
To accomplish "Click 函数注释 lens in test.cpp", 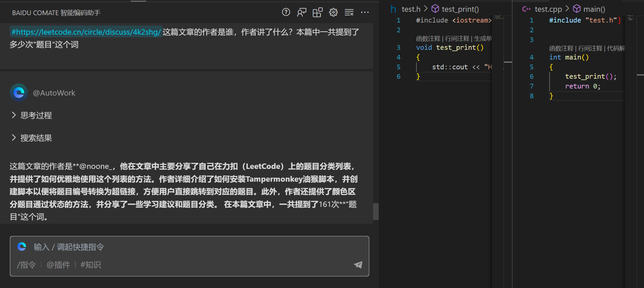I will click(x=561, y=48).
